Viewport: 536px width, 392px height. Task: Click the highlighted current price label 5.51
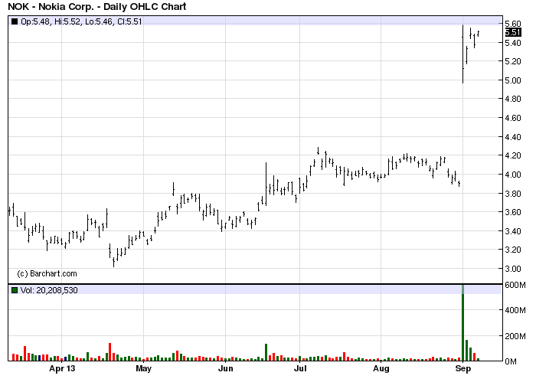click(513, 32)
